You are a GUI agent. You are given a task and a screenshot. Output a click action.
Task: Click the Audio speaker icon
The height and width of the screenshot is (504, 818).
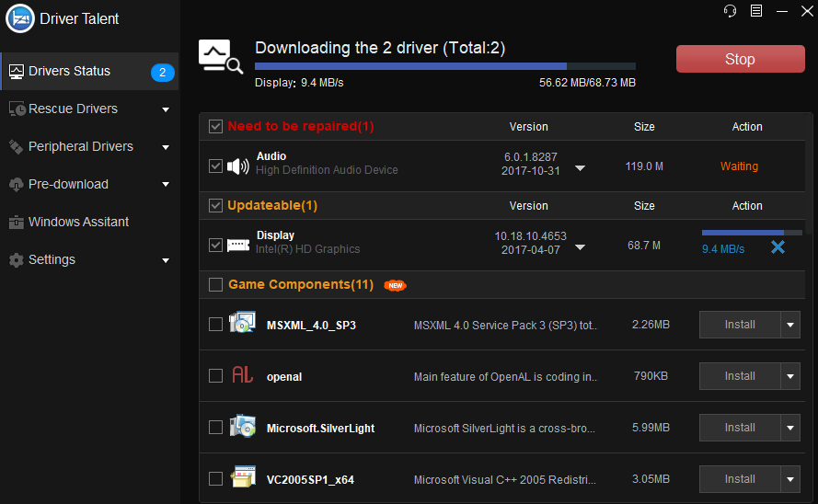(x=238, y=166)
